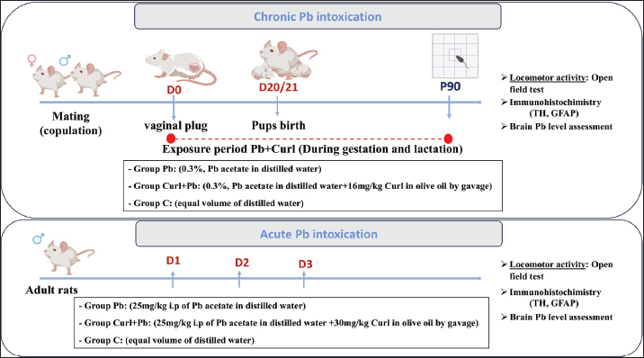Click 'Brain Pb level assessment' in acute list
644x358 pixels.
561,317
